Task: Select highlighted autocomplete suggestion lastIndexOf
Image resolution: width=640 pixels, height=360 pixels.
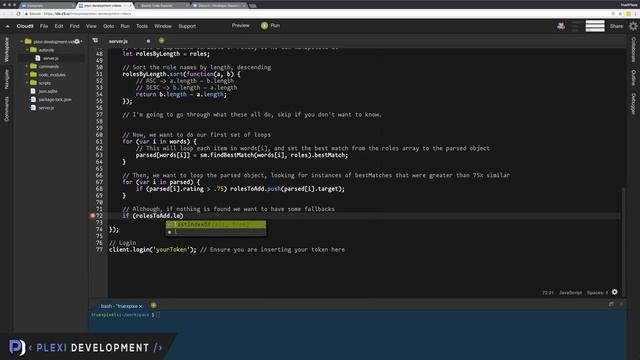Action: (216, 224)
